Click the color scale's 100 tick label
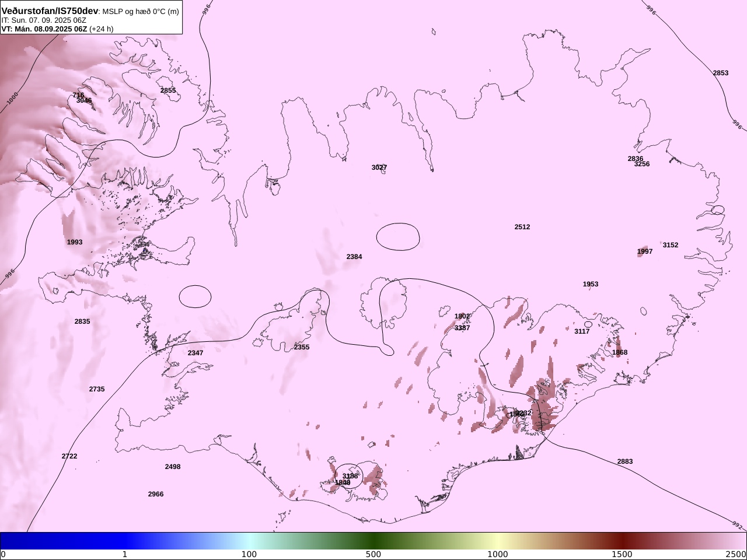 point(249,554)
